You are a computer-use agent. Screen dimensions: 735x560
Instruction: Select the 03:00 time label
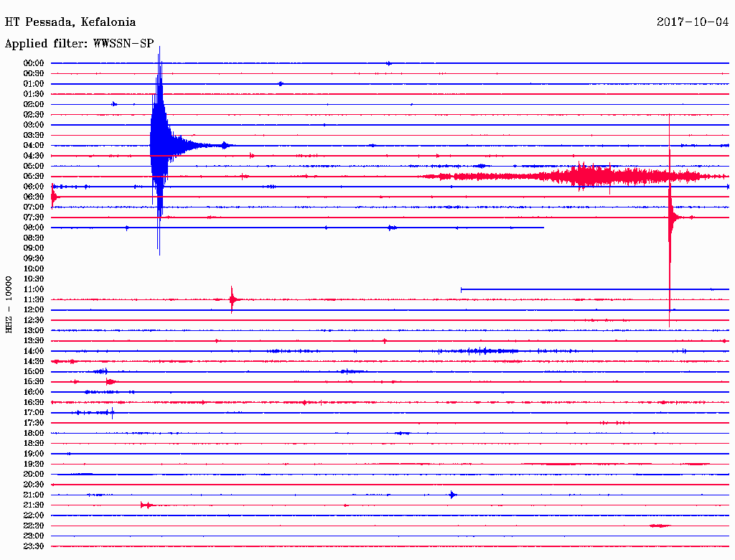tap(34, 125)
